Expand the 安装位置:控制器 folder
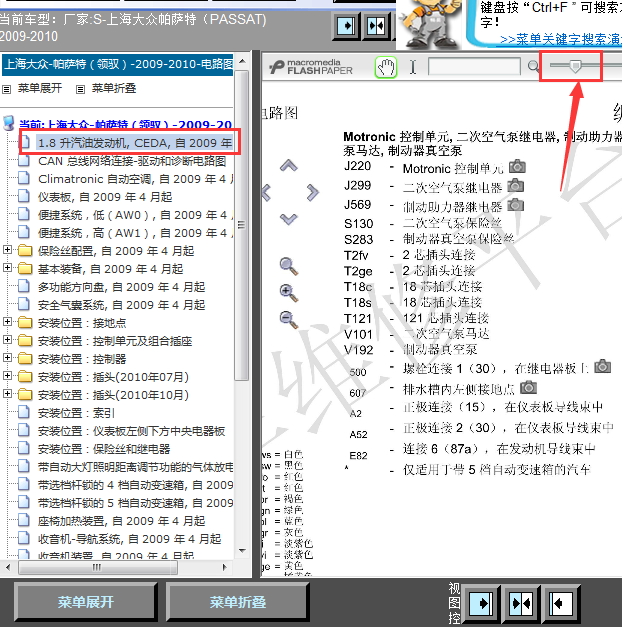This screenshot has height=627, width=622. pyautogui.click(x=7, y=357)
